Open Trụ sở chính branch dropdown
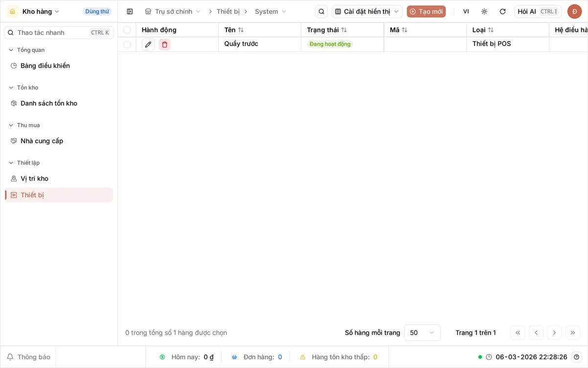 pos(173,11)
